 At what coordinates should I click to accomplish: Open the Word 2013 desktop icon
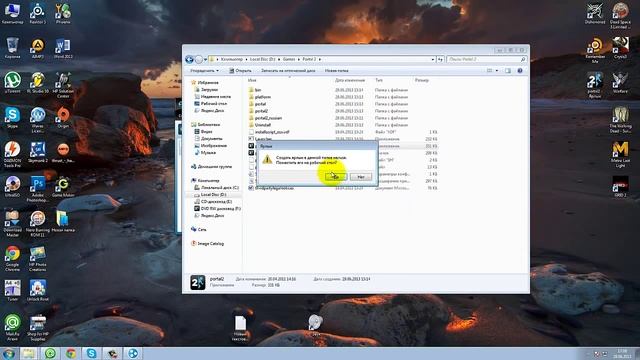[63, 48]
